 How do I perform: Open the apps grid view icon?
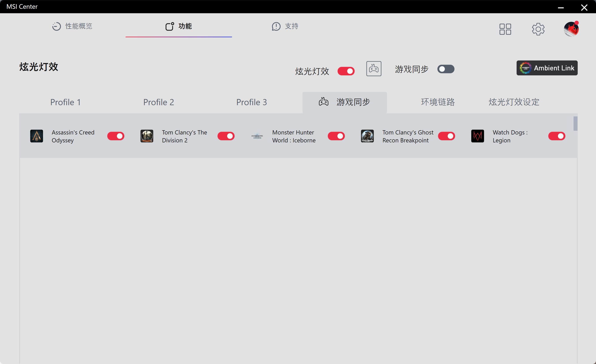tap(505, 29)
